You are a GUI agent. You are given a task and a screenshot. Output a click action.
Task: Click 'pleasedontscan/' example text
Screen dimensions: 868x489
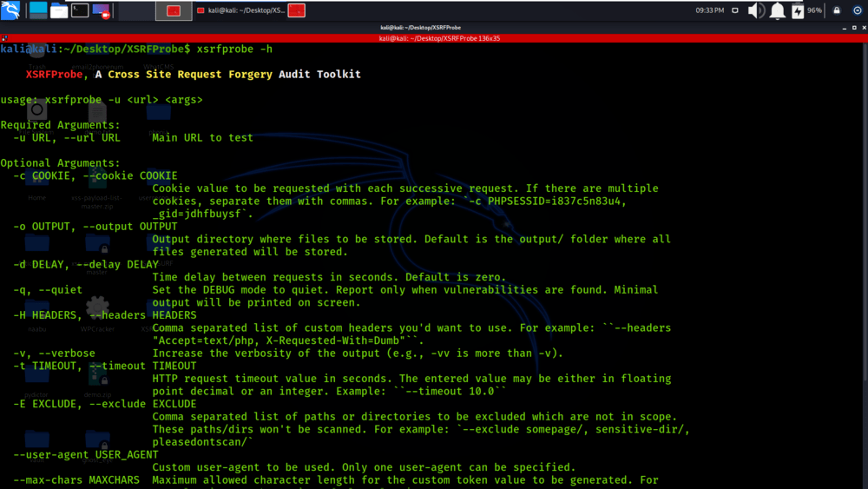click(x=202, y=442)
